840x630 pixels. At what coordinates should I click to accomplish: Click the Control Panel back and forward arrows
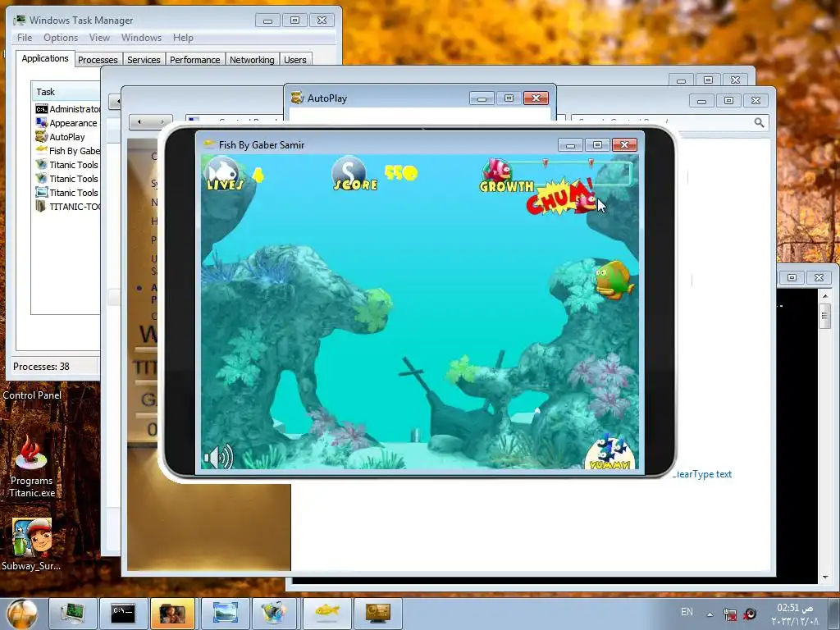pyautogui.click(x=151, y=122)
